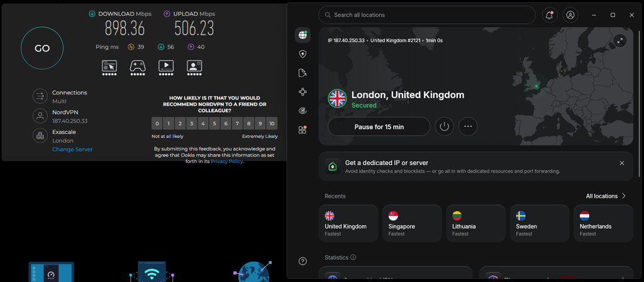644x282 pixels.
Task: Rate recommendation score 9
Action: click(260, 123)
